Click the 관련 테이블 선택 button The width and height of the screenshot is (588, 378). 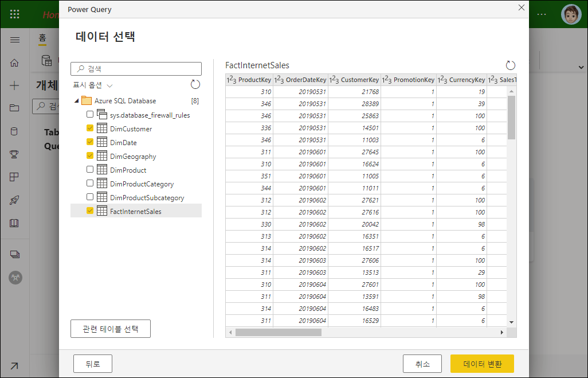[111, 329]
